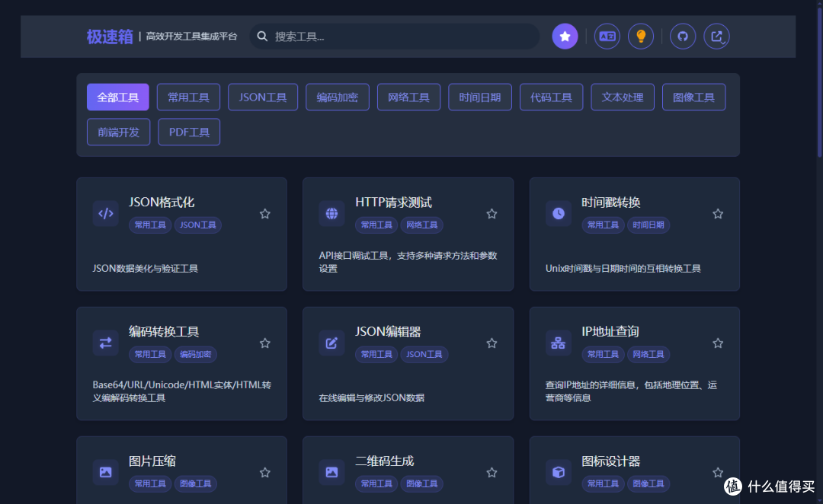
Task: Click the magnifier search icon
Action: point(262,37)
